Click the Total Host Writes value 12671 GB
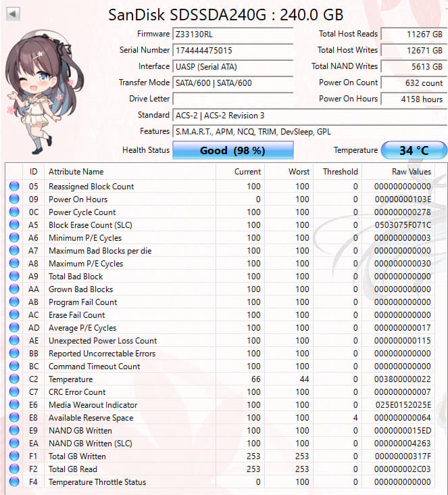 click(414, 51)
